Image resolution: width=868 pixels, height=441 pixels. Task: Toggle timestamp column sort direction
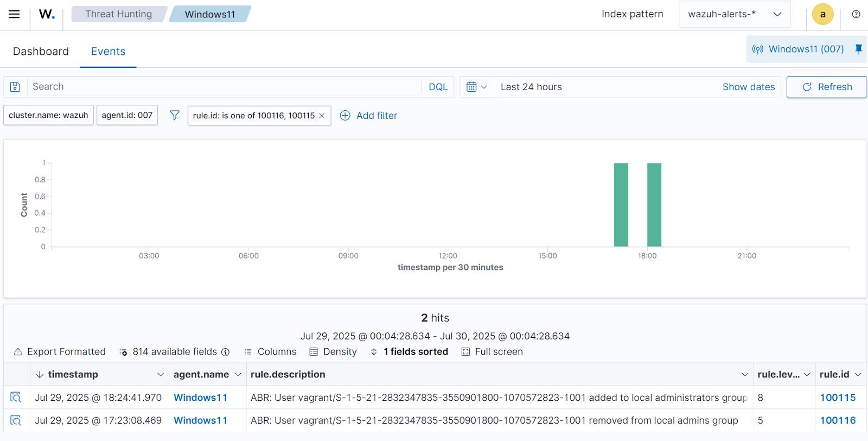40,375
